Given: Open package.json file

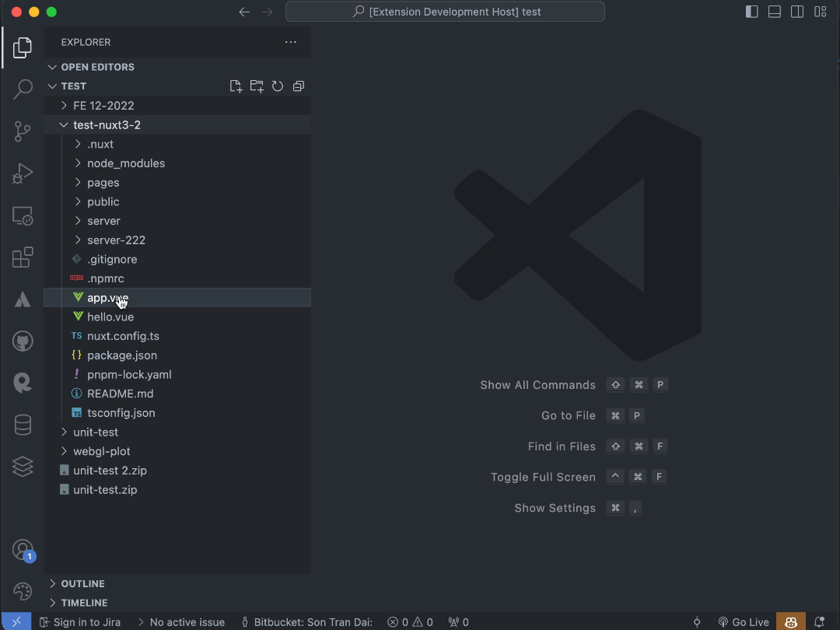Looking at the screenshot, I should 177,355.
